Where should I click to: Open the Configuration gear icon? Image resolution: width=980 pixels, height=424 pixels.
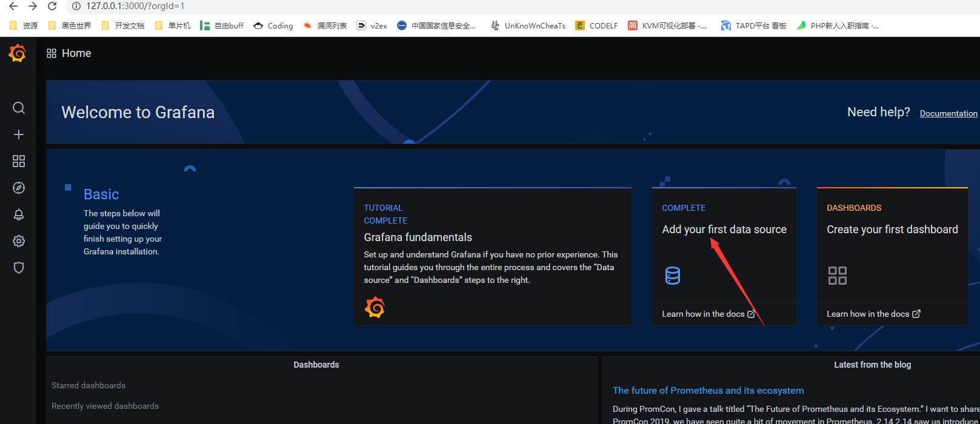(19, 241)
